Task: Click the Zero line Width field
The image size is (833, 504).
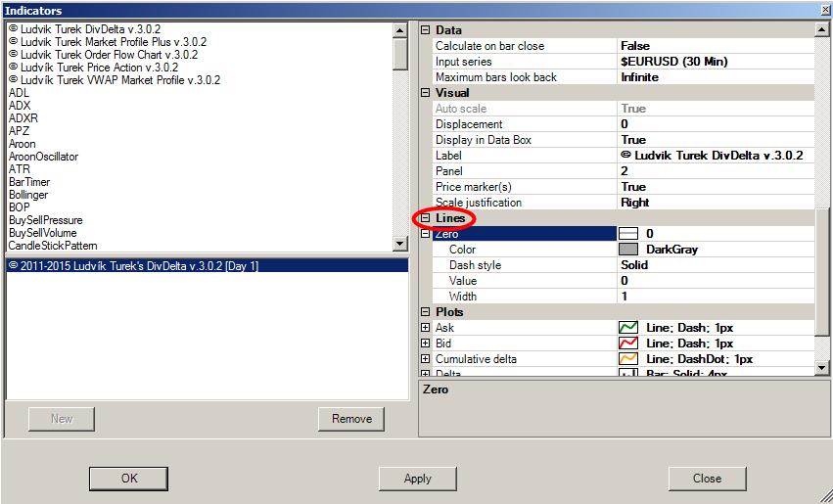Action: point(716,297)
